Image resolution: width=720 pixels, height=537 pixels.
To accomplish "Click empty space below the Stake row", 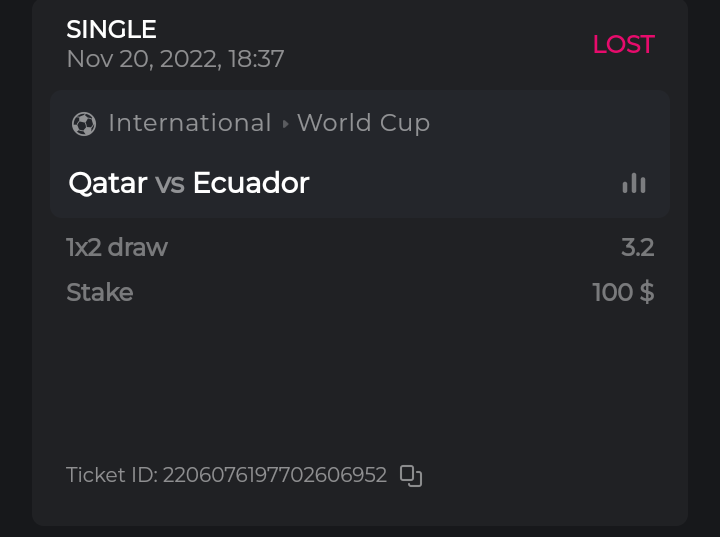I will click(x=360, y=380).
